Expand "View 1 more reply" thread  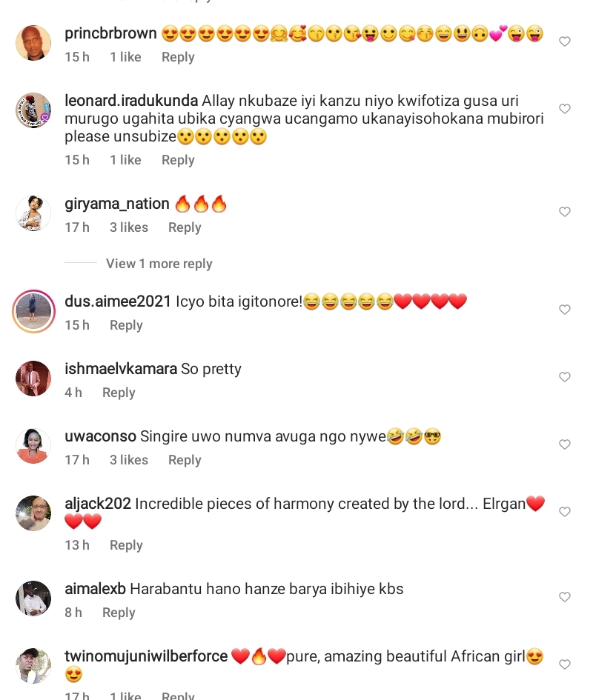[x=159, y=264]
